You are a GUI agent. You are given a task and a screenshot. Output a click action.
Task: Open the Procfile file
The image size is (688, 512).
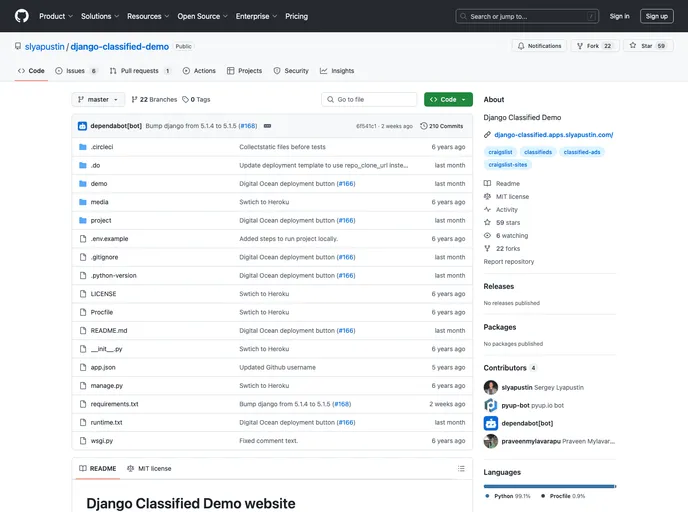click(x=102, y=312)
